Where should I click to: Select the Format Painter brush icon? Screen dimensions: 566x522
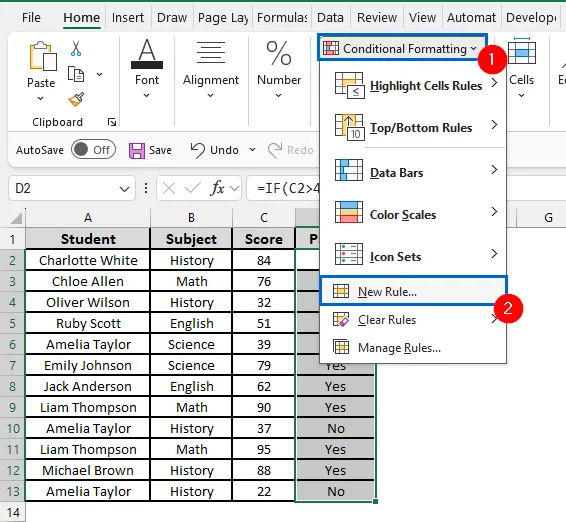pos(76,100)
